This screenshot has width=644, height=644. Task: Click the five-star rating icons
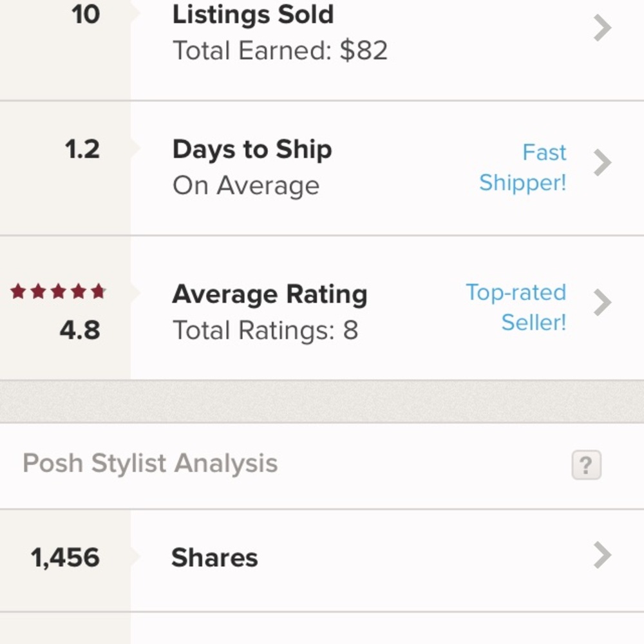(x=58, y=292)
